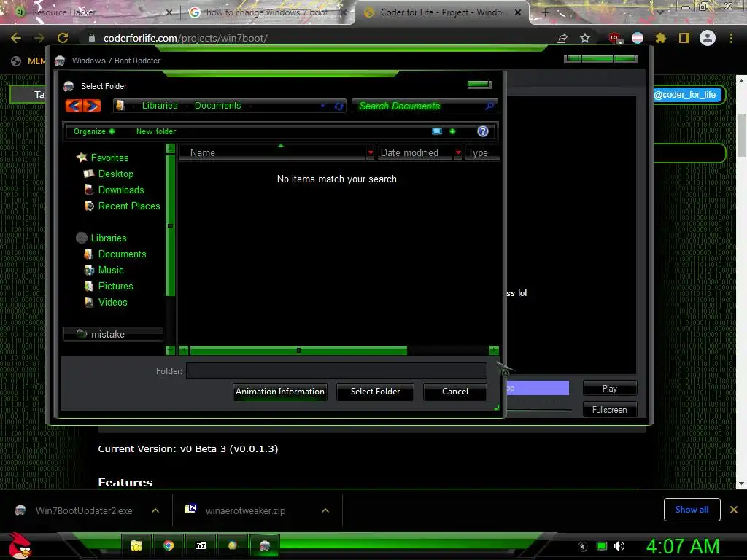This screenshot has height=560, width=747.
Task: Toggle Chrome side panel icon
Action: click(x=684, y=38)
